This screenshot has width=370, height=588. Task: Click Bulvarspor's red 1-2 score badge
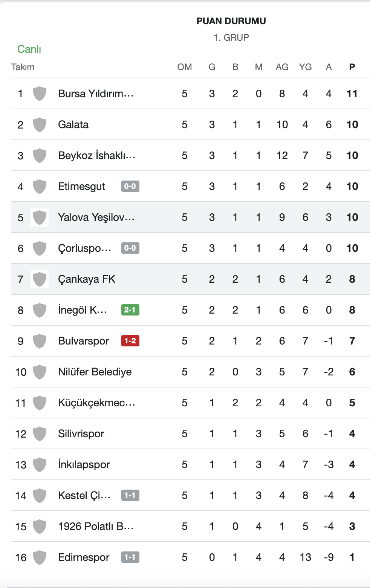[130, 341]
